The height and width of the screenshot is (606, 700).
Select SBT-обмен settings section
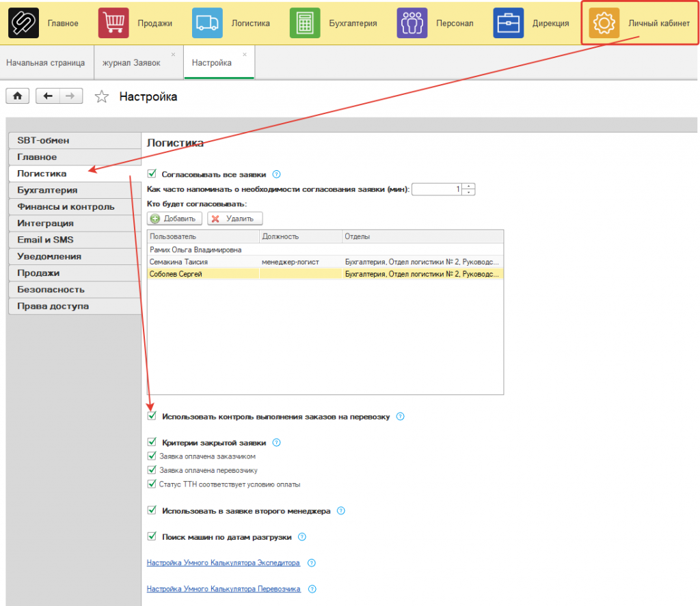(75, 140)
